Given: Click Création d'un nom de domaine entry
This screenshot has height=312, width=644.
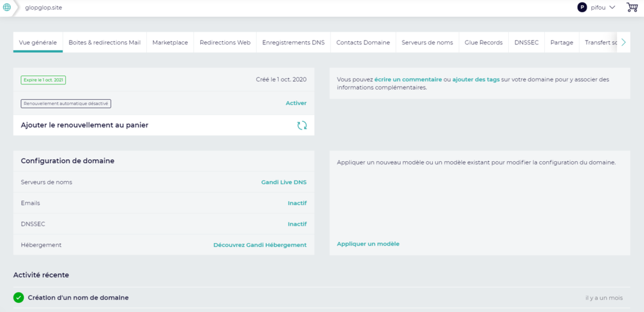Looking at the screenshot, I should 78,298.
